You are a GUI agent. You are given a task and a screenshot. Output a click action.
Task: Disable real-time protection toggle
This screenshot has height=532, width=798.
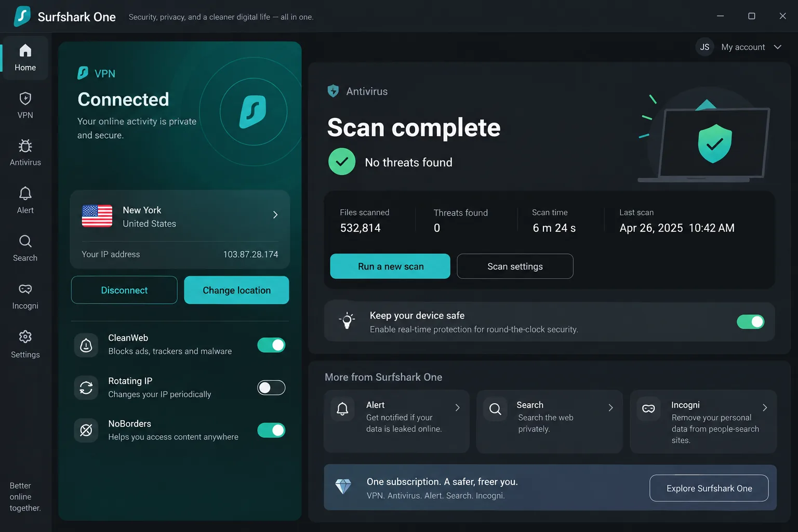point(750,322)
